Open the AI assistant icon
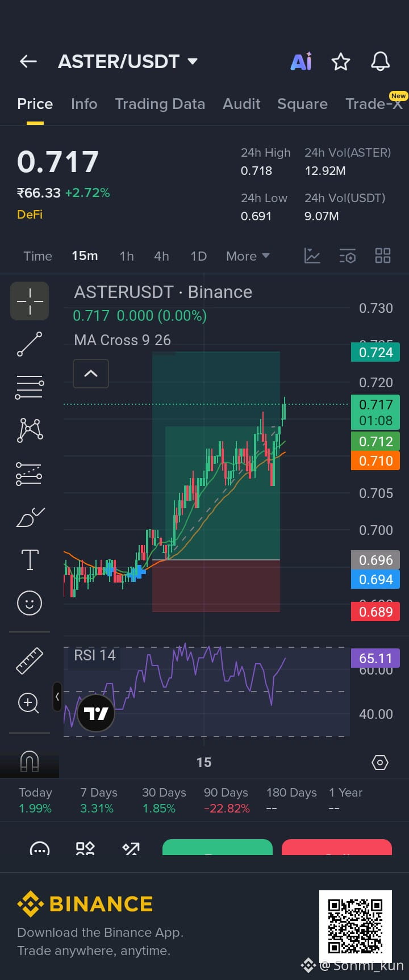Image resolution: width=409 pixels, height=980 pixels. point(301,61)
